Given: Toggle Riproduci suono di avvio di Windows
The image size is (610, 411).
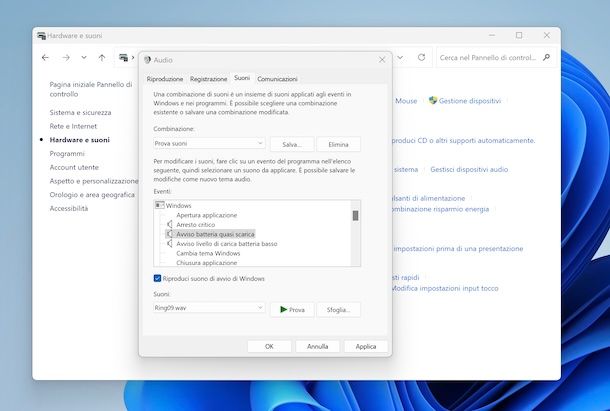Looking at the screenshot, I should tap(157, 278).
